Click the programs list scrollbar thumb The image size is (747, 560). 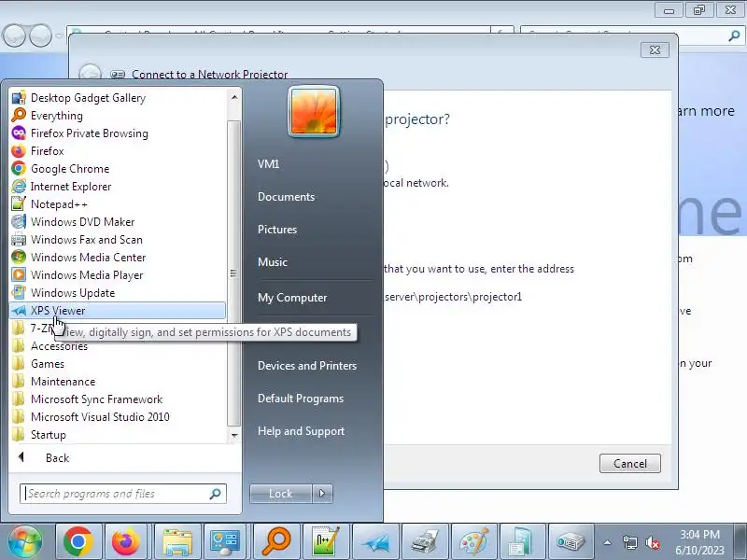pos(233,273)
